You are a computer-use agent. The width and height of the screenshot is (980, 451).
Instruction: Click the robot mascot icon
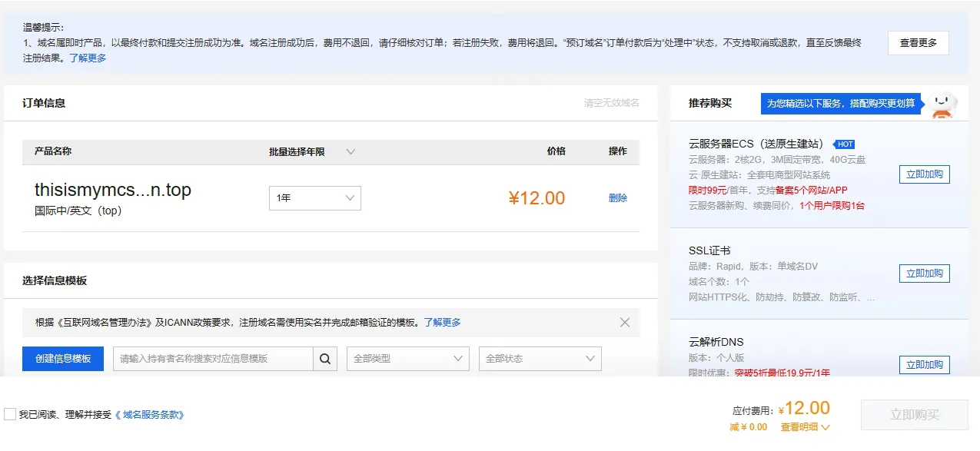point(942,104)
